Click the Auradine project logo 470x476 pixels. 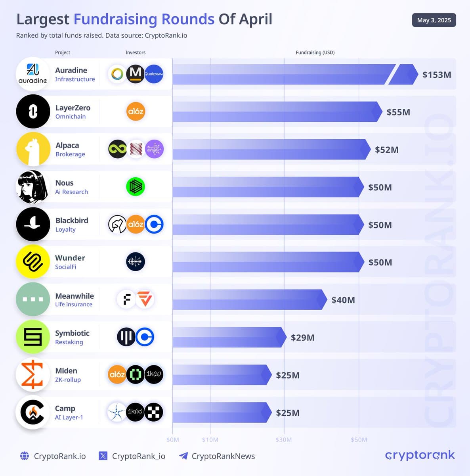(33, 74)
